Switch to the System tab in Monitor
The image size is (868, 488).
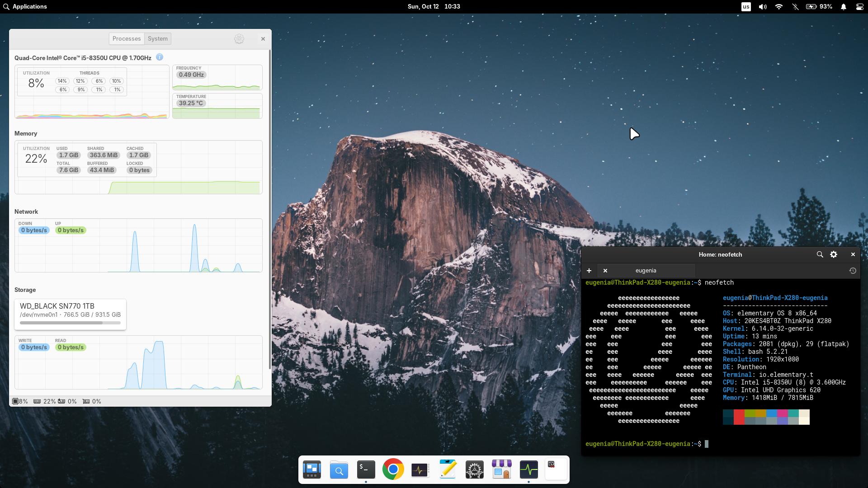tap(157, 38)
